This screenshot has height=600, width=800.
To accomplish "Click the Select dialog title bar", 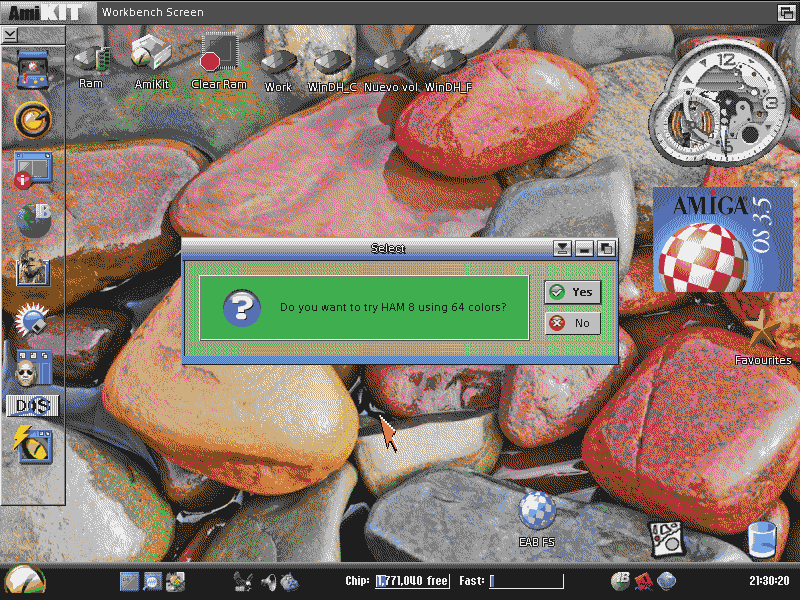I will [x=367, y=248].
